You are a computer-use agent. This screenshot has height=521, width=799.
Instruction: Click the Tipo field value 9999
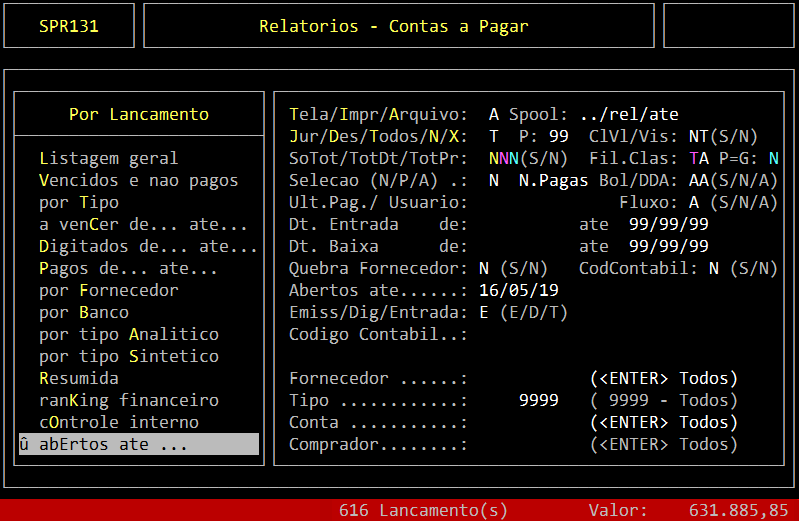click(x=539, y=400)
